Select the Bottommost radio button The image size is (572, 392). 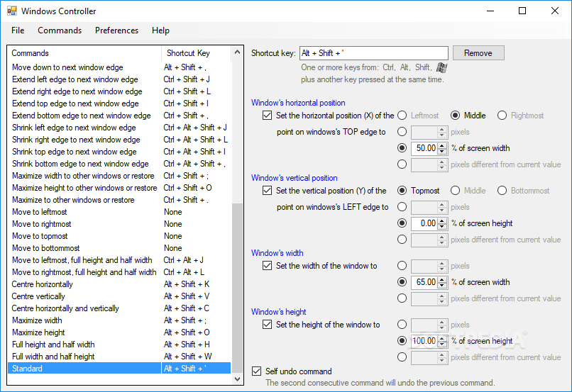click(502, 191)
